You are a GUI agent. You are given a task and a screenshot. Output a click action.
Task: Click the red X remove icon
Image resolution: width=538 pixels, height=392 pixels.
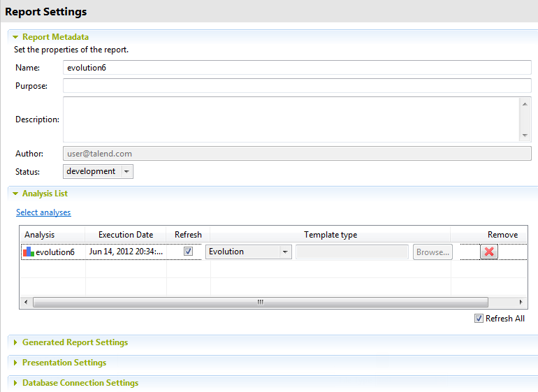[x=489, y=252]
